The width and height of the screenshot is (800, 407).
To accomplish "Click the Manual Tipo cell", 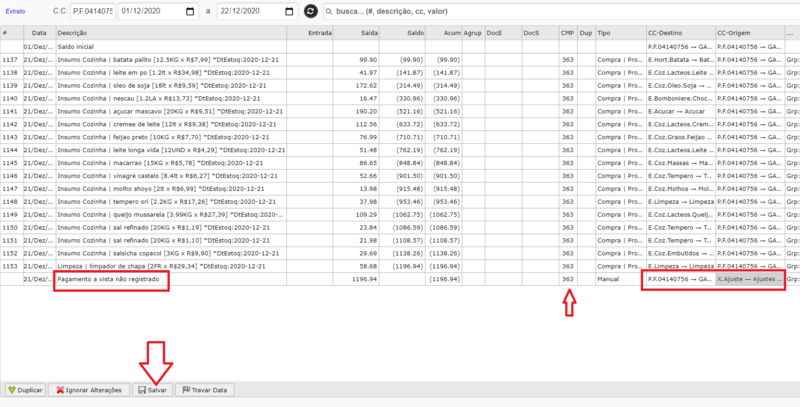I will point(621,279).
